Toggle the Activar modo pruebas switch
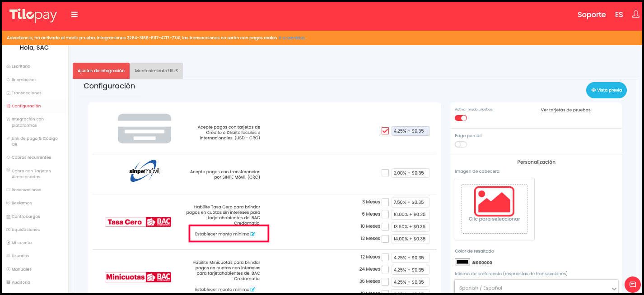Screen dimensions: 644x295 click(x=461, y=118)
